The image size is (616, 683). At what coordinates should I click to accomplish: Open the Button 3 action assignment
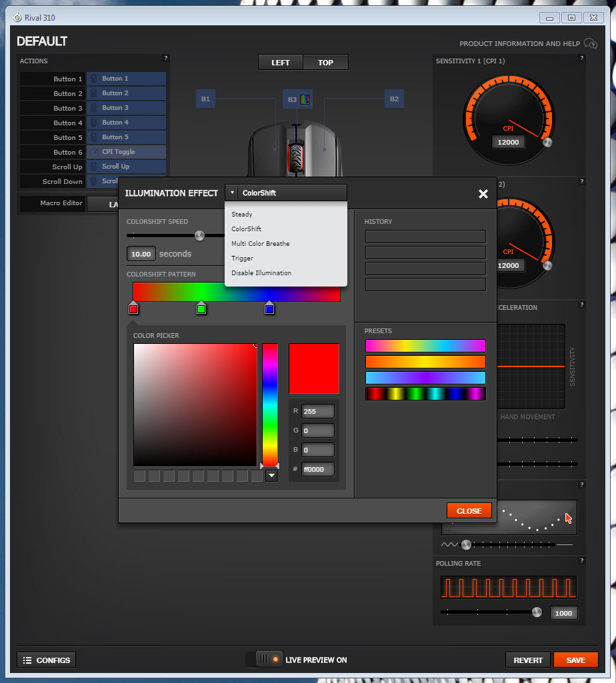pos(127,108)
